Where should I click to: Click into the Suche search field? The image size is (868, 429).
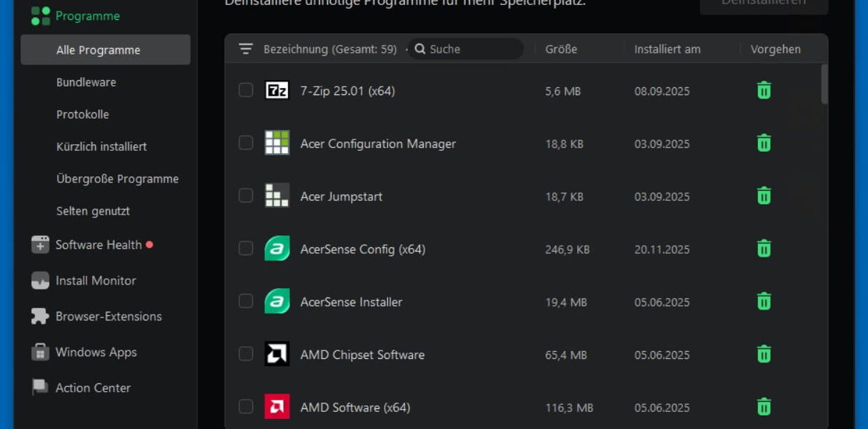(466, 49)
